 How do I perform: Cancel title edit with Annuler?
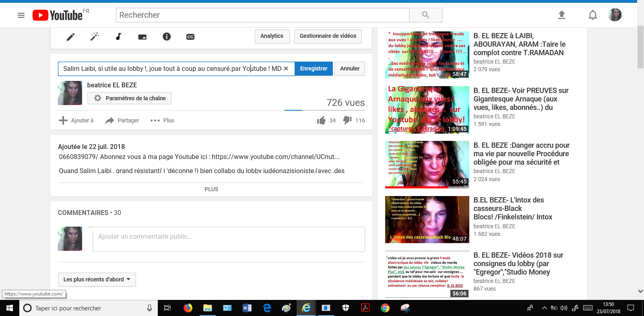click(350, 68)
